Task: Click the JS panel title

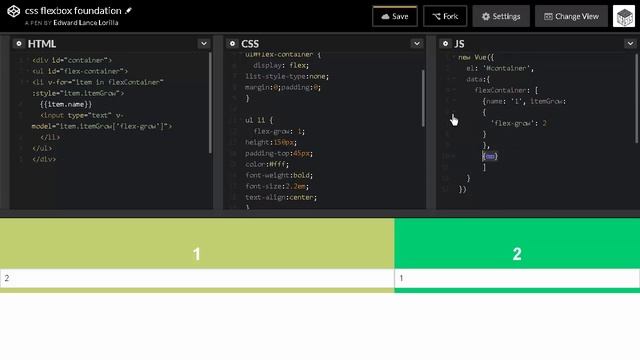Action: click(x=459, y=44)
